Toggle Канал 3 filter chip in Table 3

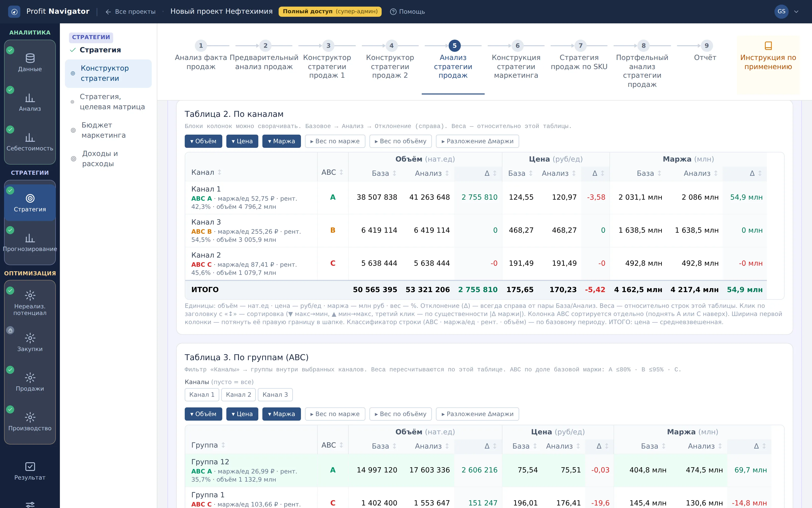(x=275, y=395)
